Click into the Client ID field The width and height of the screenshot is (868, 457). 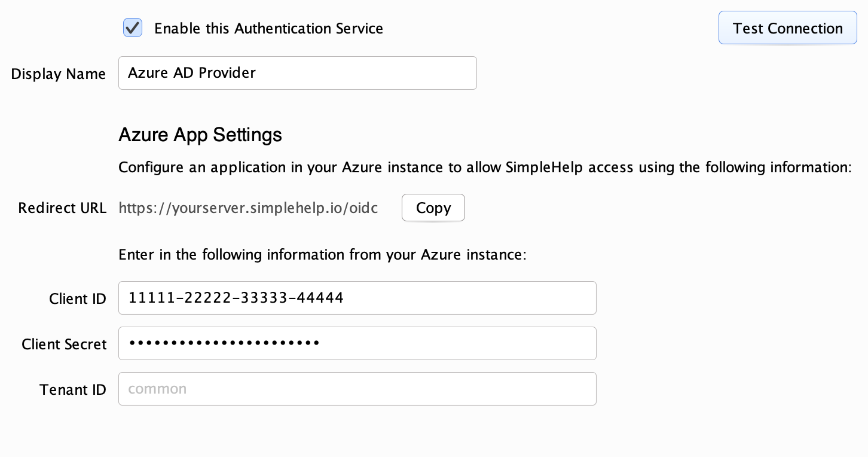(x=357, y=298)
